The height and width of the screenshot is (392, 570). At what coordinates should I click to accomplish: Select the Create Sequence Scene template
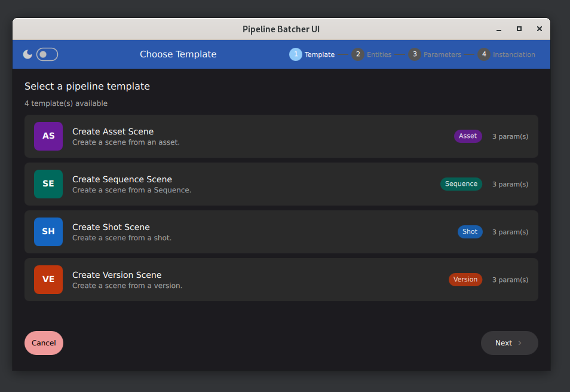pyautogui.click(x=281, y=184)
